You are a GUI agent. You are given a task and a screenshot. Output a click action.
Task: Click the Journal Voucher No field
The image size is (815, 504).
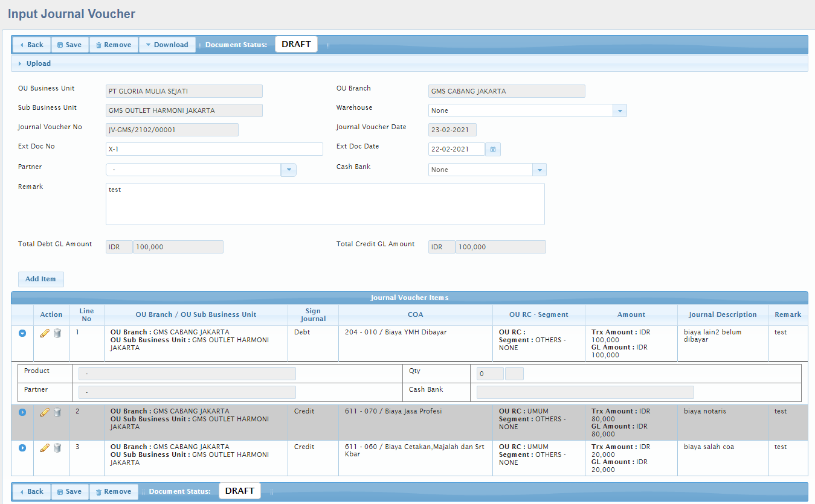pos(172,130)
